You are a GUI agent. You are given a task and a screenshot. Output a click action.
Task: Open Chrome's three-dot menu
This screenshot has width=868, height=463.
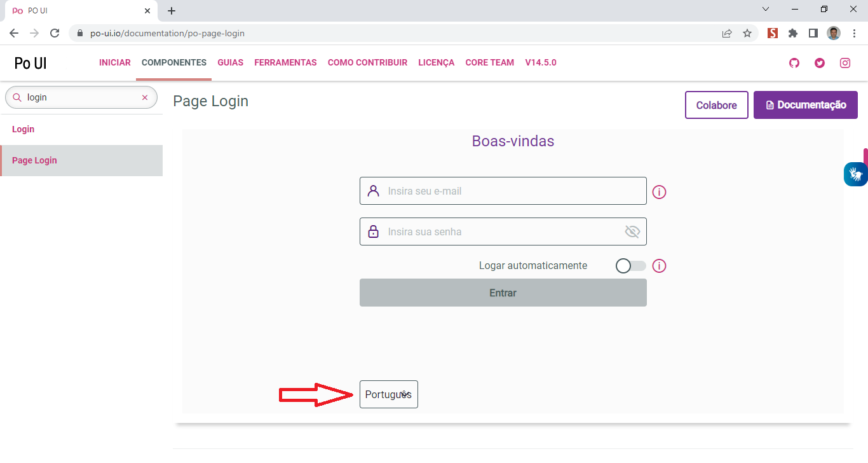[853, 33]
